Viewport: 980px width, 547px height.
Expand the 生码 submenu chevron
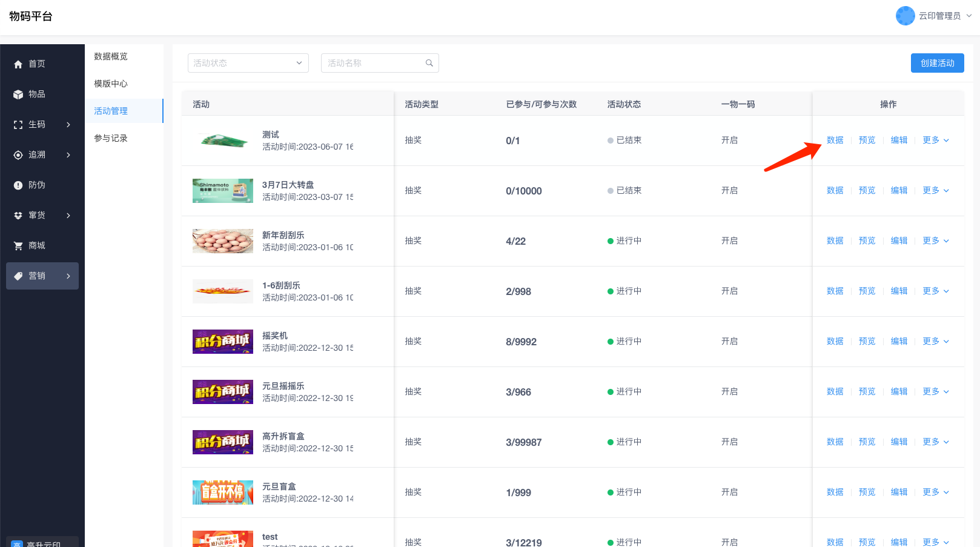pyautogui.click(x=68, y=125)
